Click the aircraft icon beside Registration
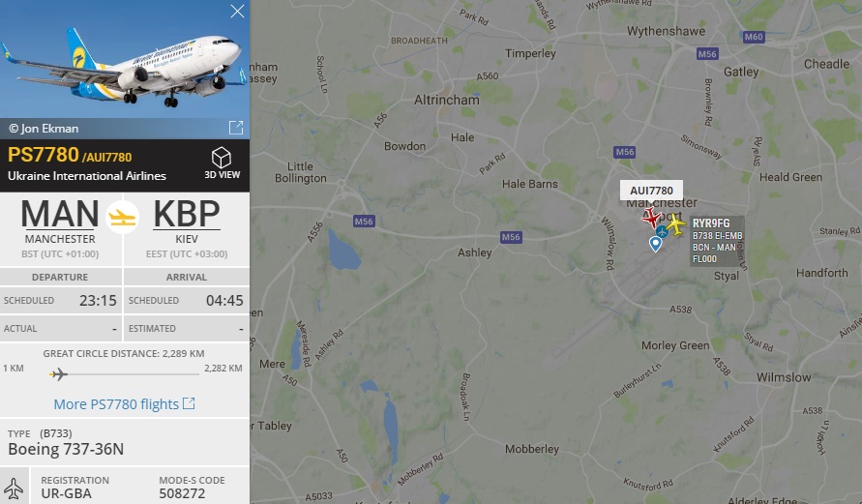This screenshot has width=862, height=504. point(14,489)
